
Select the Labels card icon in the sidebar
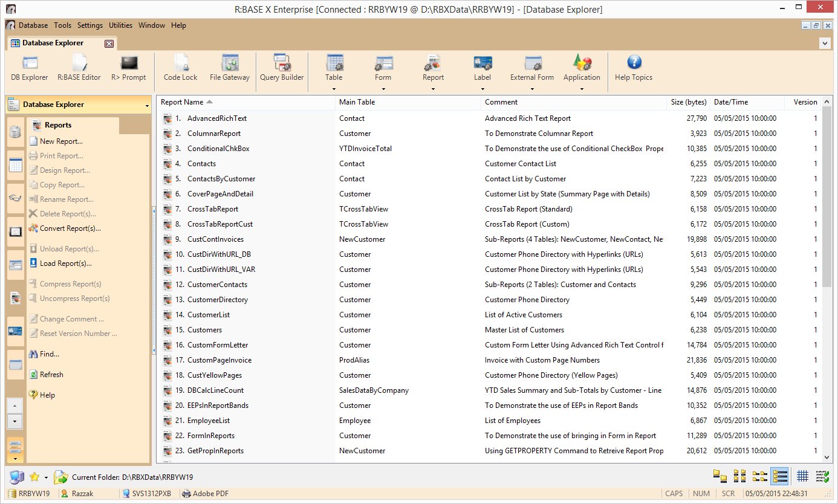tap(16, 331)
